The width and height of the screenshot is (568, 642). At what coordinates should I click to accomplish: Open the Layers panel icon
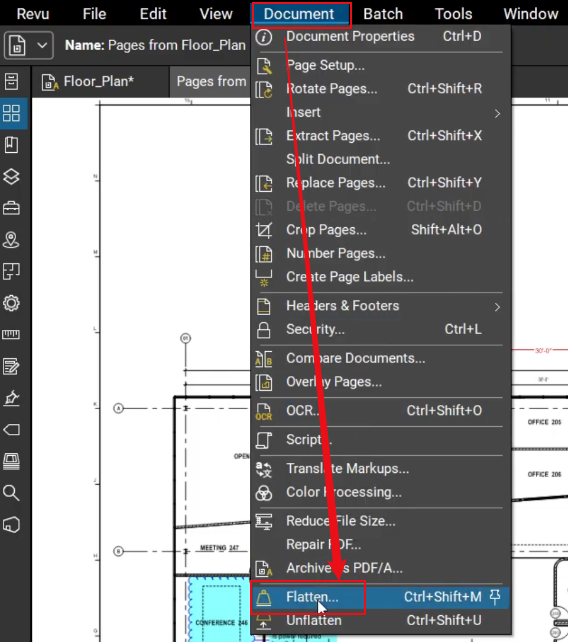tap(11, 177)
